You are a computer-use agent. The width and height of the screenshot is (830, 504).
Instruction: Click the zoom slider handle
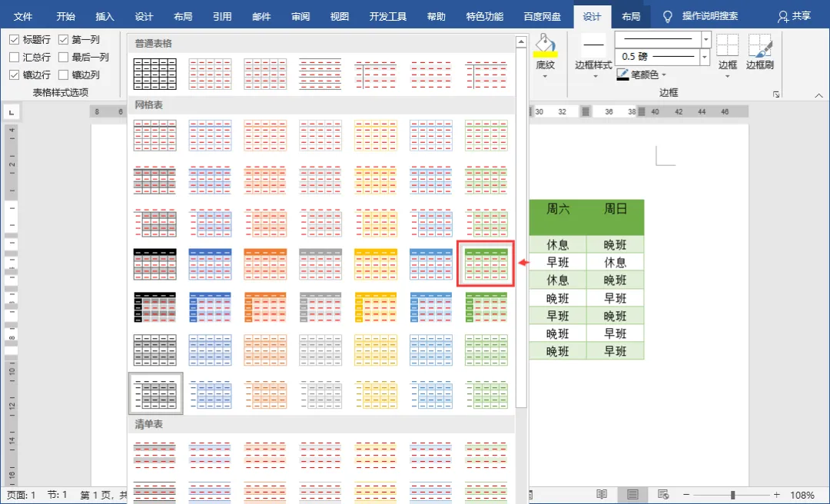[x=732, y=495]
